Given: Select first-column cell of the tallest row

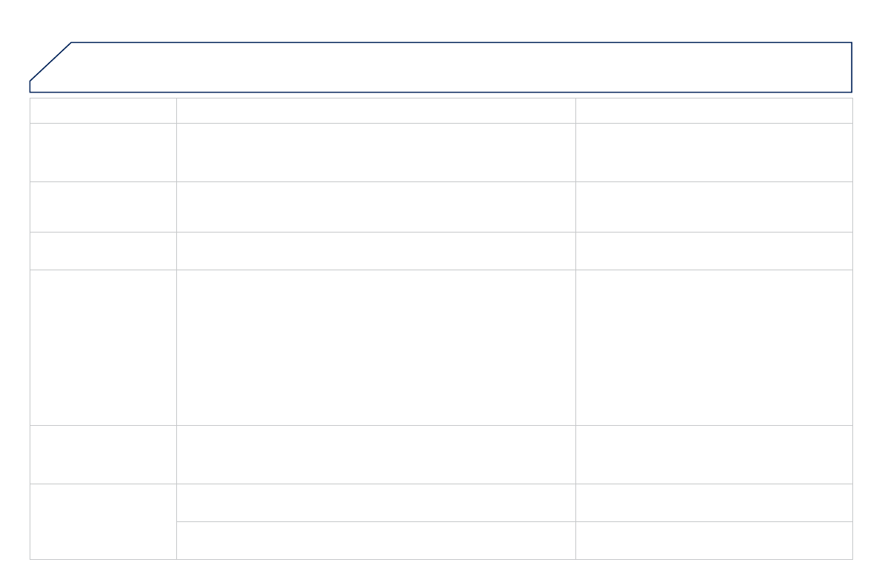Looking at the screenshot, I should pos(103,347).
